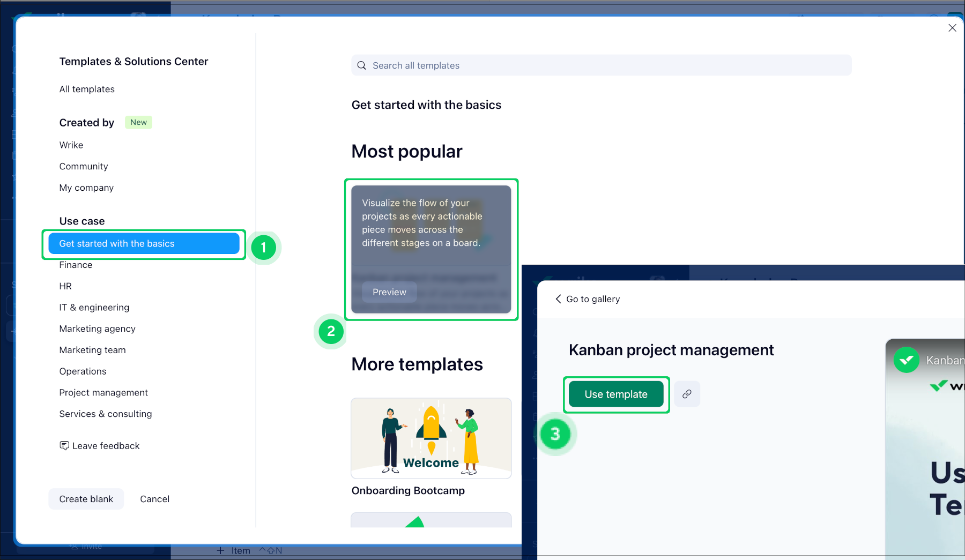Select Marketing team use case

[92, 350]
